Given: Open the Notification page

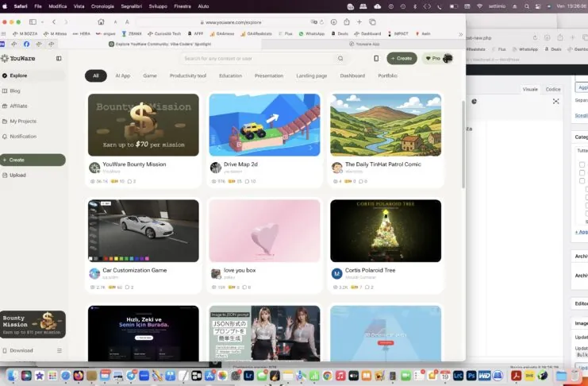Looking at the screenshot, I should tap(23, 137).
